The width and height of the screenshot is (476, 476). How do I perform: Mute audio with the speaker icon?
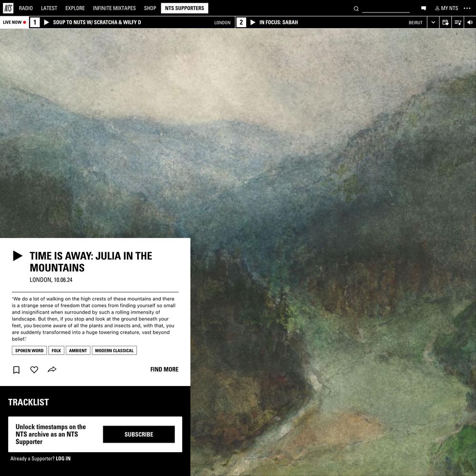[470, 22]
